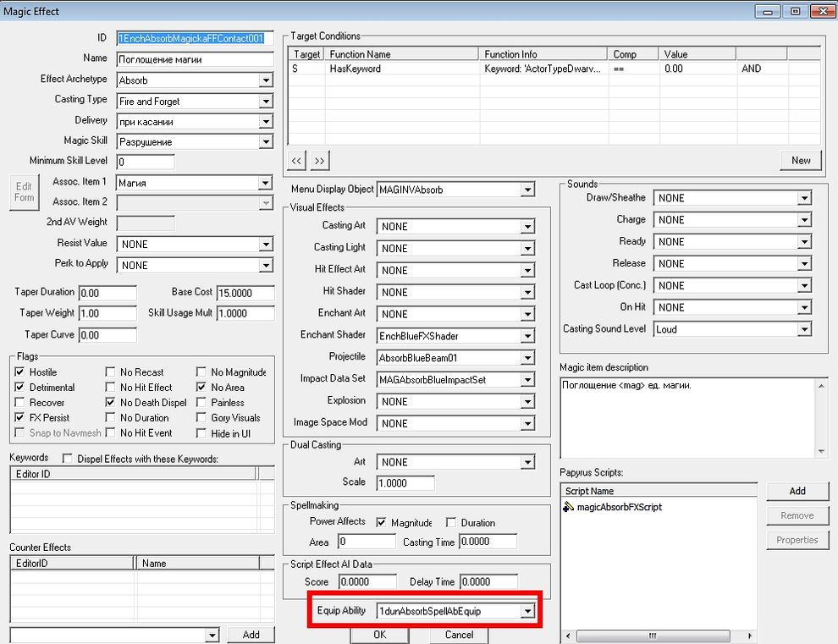This screenshot has height=644, width=838.
Task: Select the HasKeyword condition row
Action: [355, 69]
